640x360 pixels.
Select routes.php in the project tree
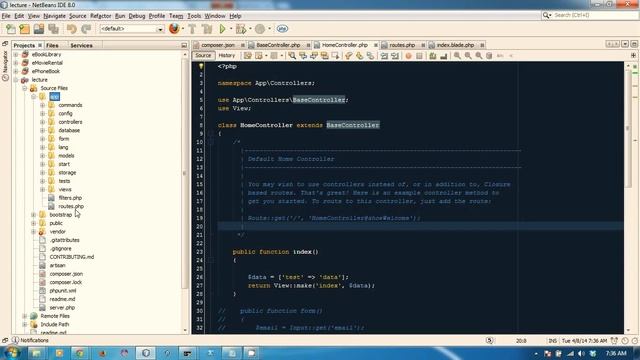pyautogui.click(x=71, y=206)
